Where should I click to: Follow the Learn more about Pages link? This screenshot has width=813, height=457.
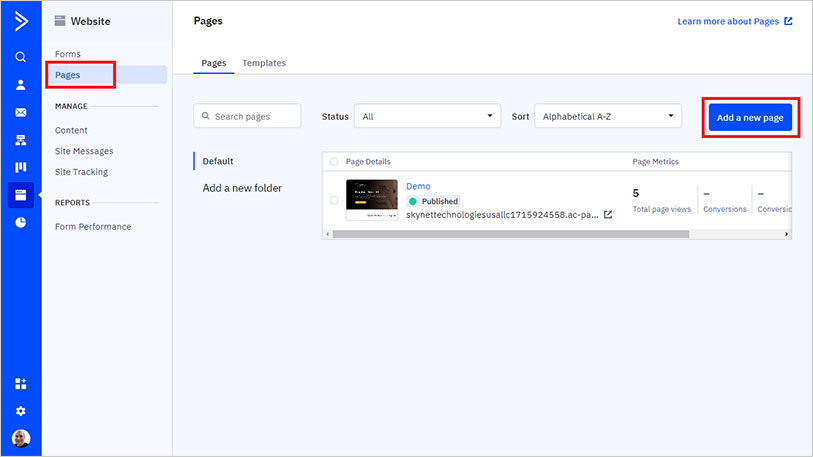(x=734, y=21)
